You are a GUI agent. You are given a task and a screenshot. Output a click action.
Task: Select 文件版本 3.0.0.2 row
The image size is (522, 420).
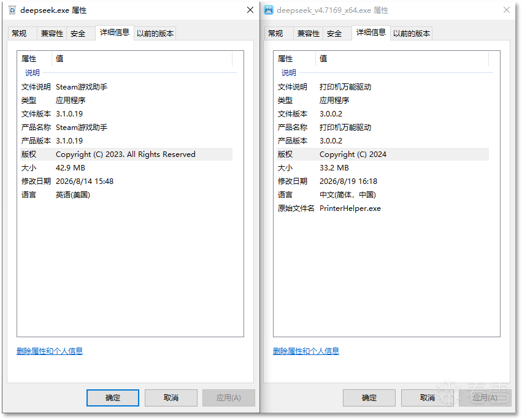click(383, 114)
